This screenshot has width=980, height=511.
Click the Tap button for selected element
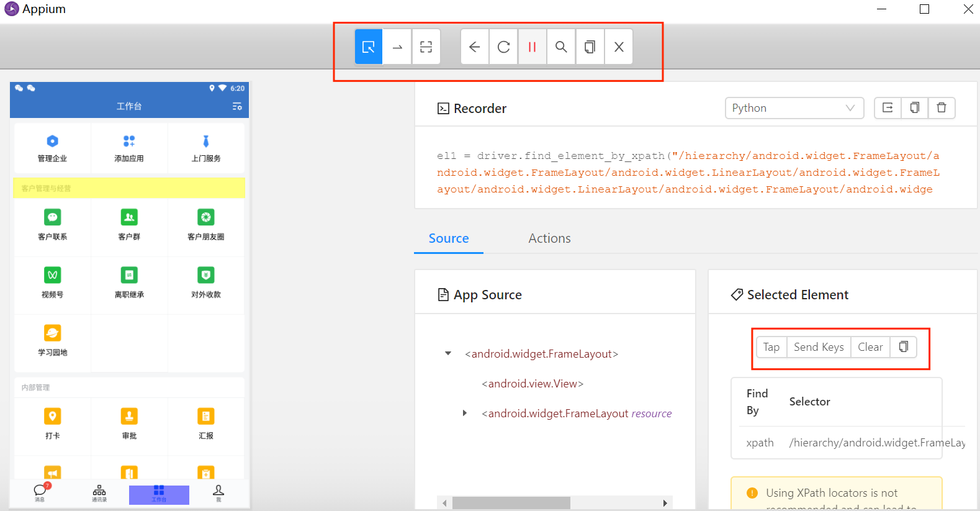click(771, 347)
